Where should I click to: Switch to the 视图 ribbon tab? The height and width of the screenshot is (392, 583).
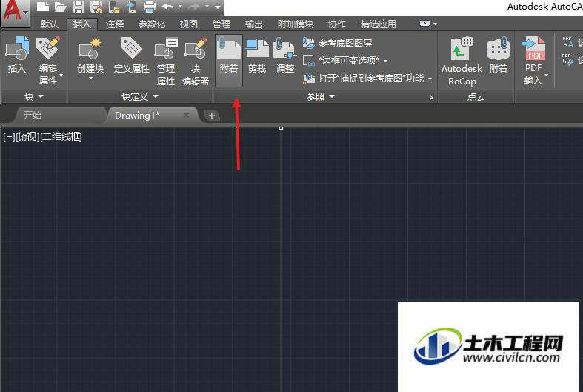tap(188, 24)
